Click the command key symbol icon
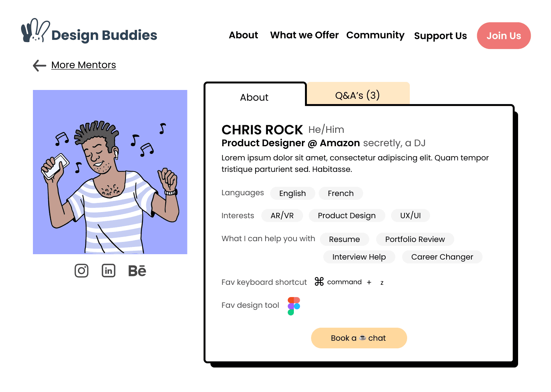The height and width of the screenshot is (392, 551). click(319, 282)
